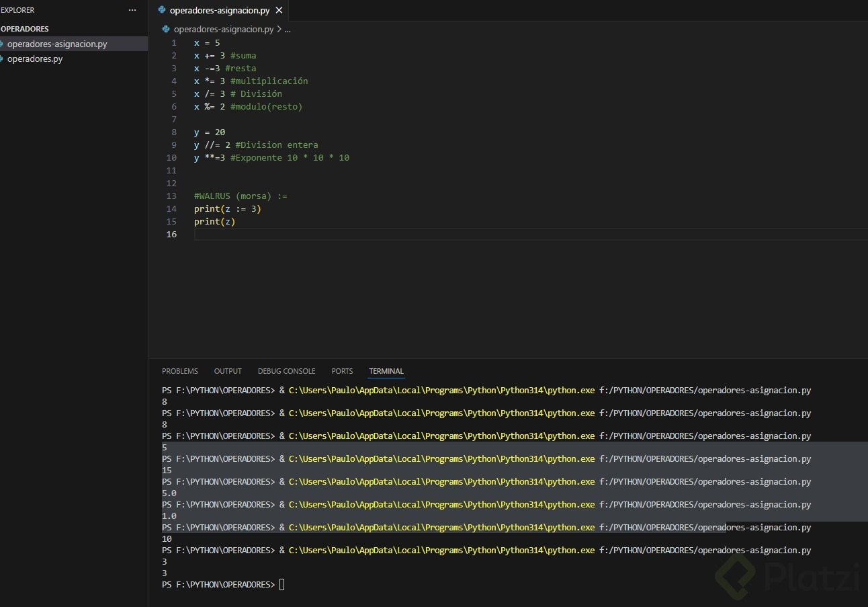The width and height of the screenshot is (868, 607).
Task: Focus the terminal prompt cursor at bottom
Action: click(x=282, y=584)
